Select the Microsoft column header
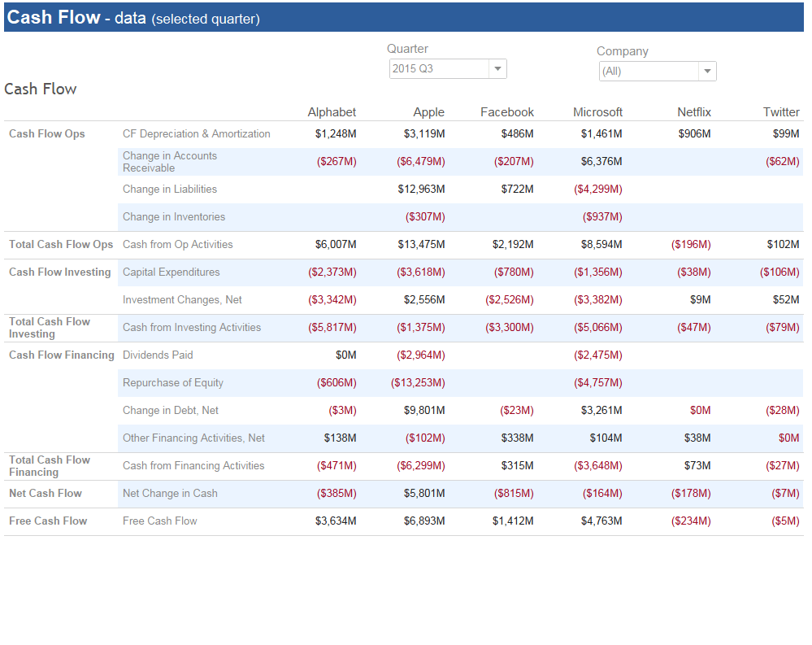 pos(597,112)
